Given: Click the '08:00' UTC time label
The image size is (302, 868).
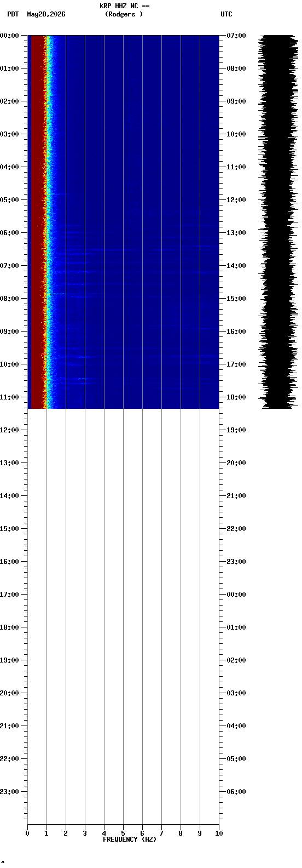Looking at the screenshot, I should coord(236,68).
